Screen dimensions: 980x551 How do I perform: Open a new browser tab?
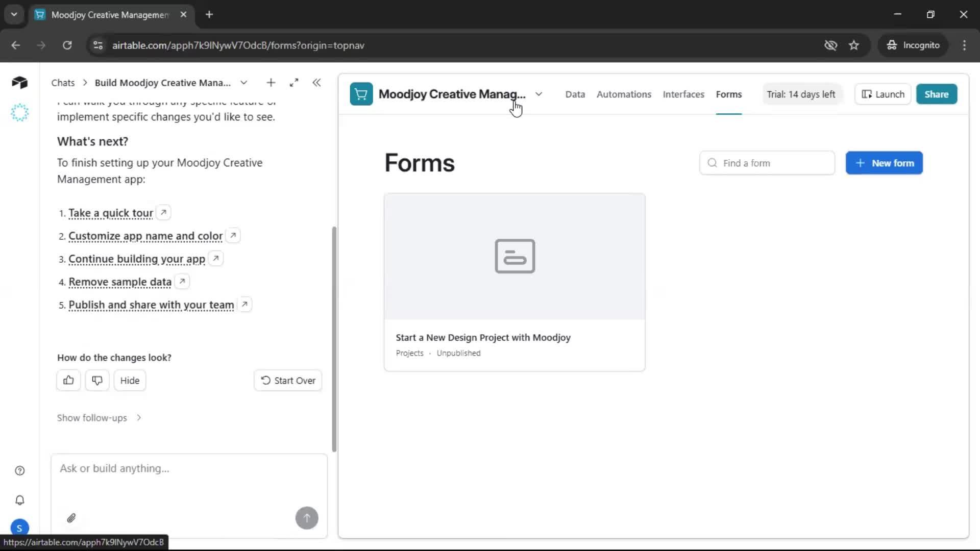[209, 14]
